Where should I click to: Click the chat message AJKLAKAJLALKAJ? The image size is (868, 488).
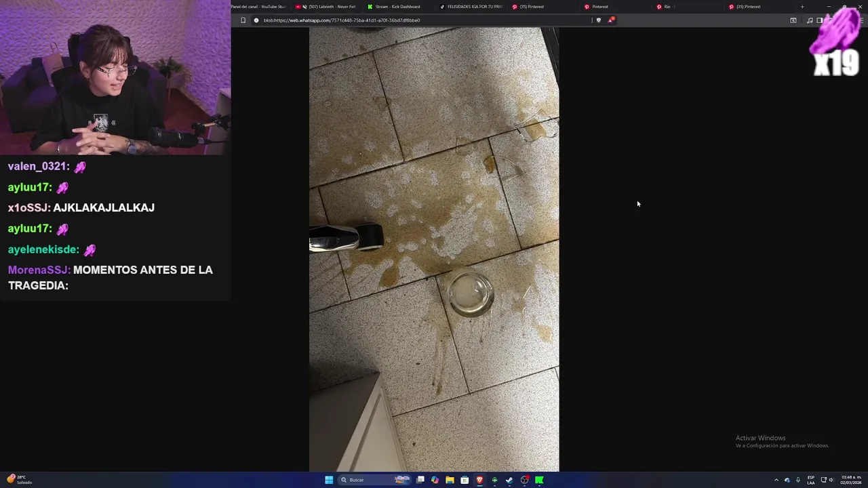click(x=104, y=207)
